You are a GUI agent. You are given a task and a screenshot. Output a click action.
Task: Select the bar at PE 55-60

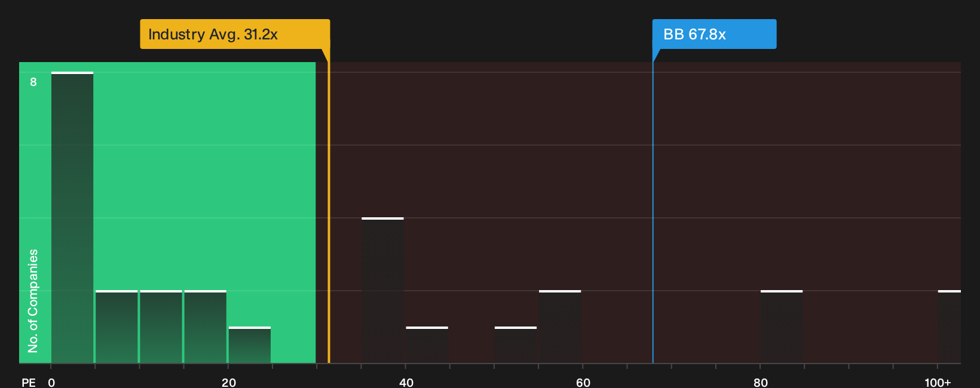point(560,327)
